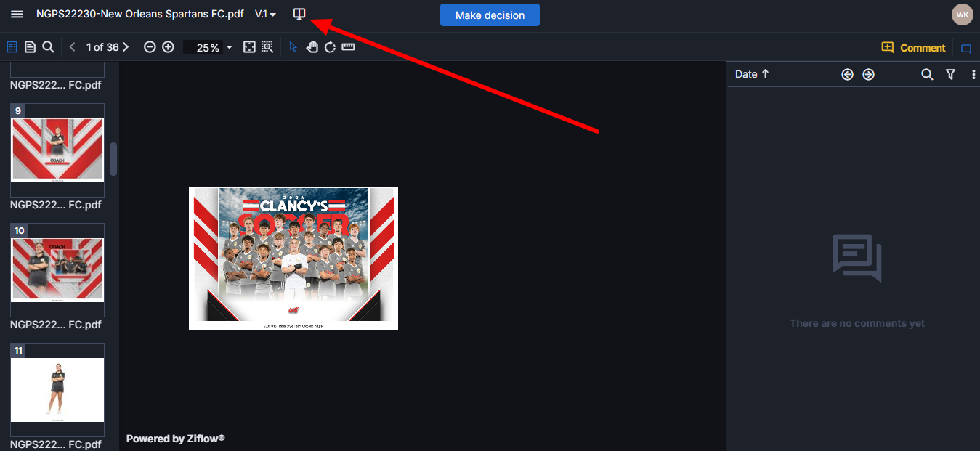980x451 pixels.
Task: Click the thumbnail panel scrollbar
Action: 113,158
